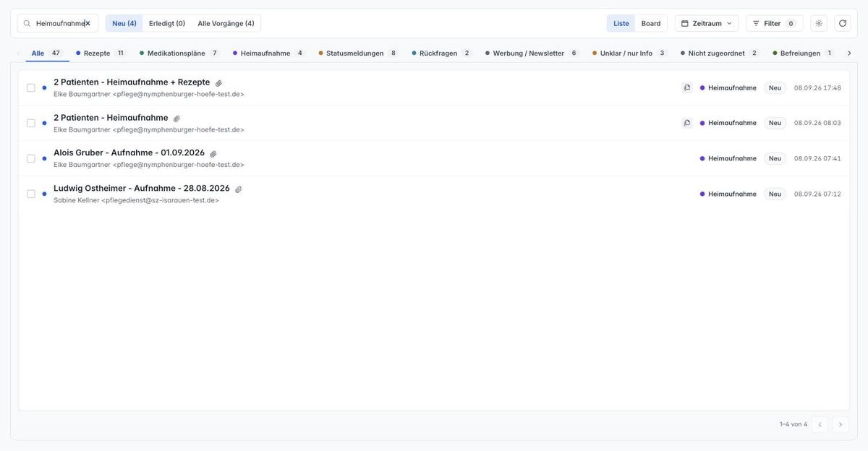This screenshot has width=868, height=451.
Task: Clear the search text with the X
Action: point(88,23)
